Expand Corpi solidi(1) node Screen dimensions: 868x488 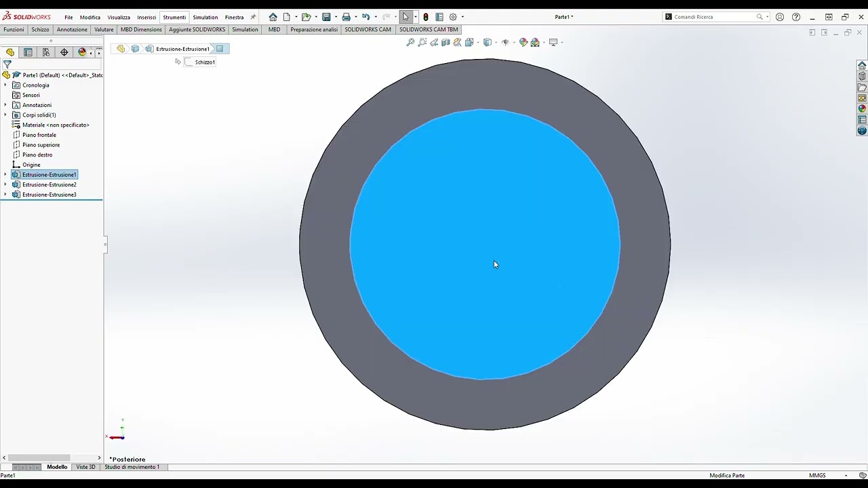[5, 115]
